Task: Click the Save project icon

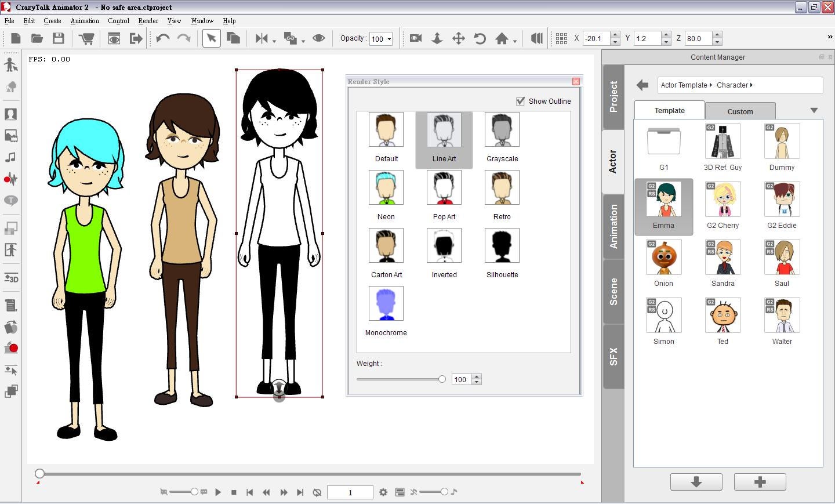Action: coord(58,39)
